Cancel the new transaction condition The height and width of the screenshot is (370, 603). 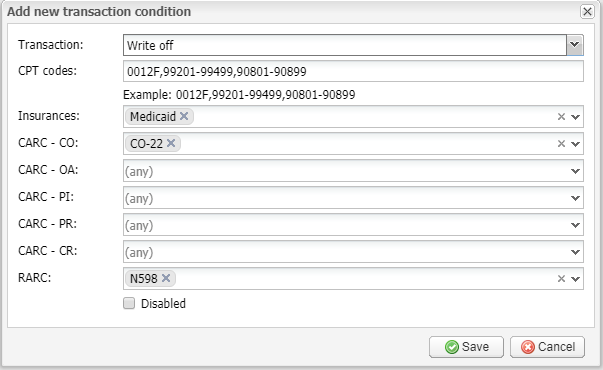click(x=547, y=347)
